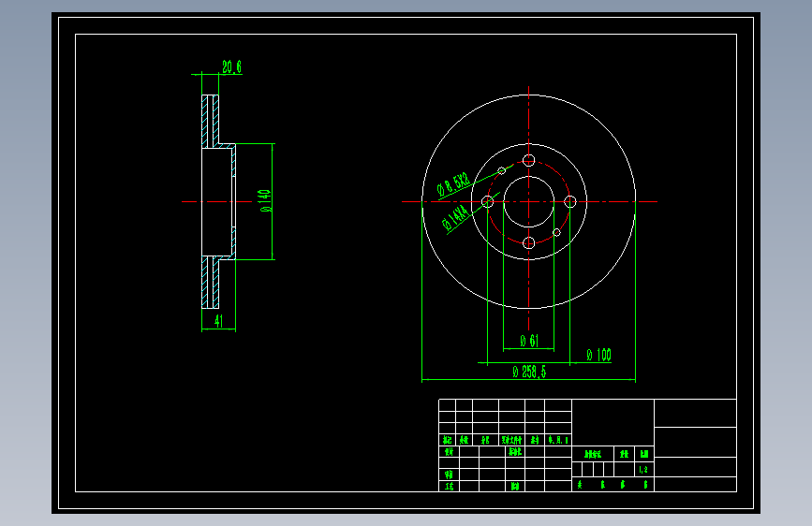Select the 20.6 thickness dimension text

point(231,66)
